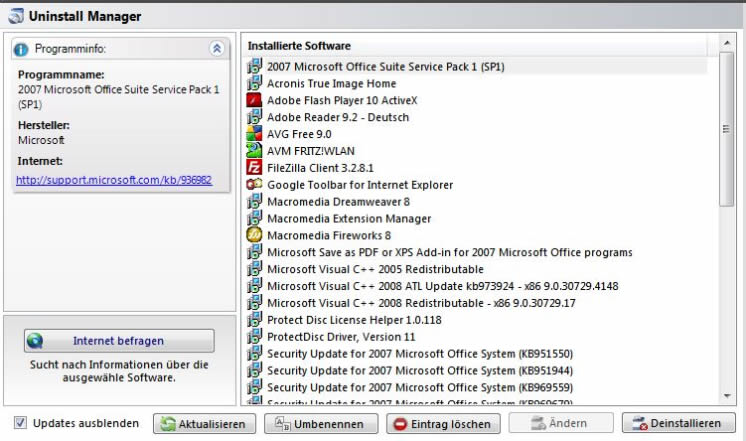Image resolution: width=746 pixels, height=441 pixels.
Task: Click the Macromedia Extension Manager icon
Action: point(255,218)
